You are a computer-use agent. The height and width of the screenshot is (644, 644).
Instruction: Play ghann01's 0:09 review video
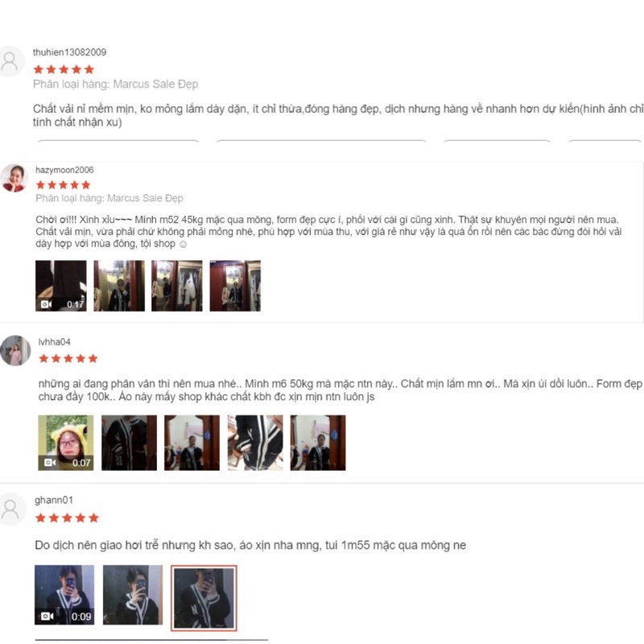pos(64,595)
